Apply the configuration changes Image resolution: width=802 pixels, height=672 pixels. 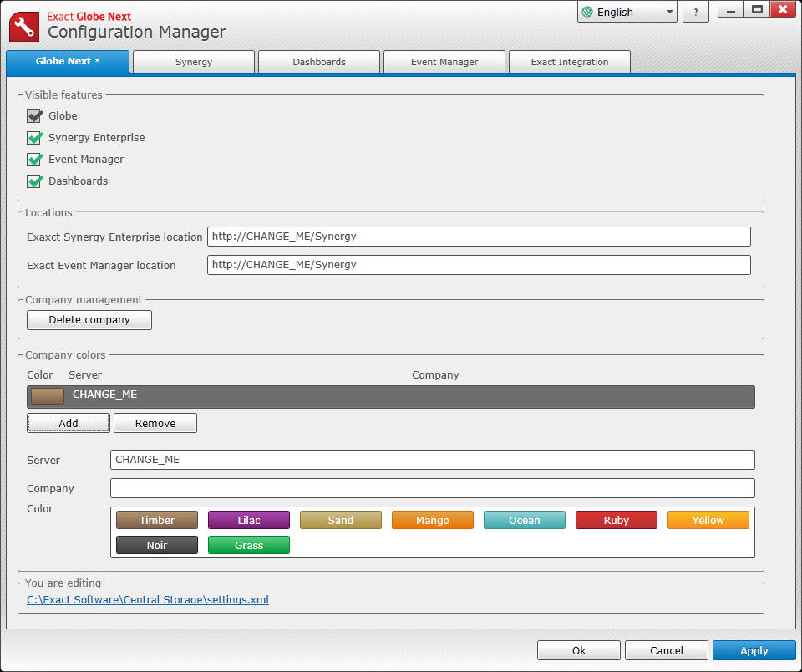754,650
